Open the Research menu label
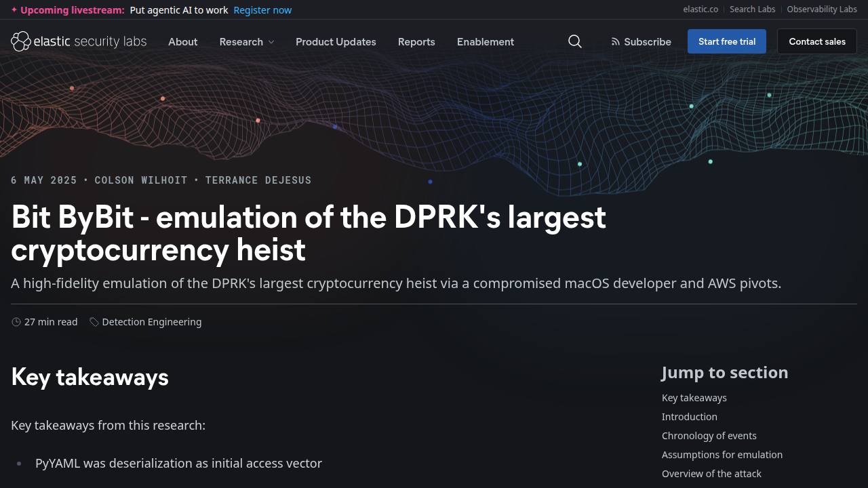 pyautogui.click(x=241, y=41)
